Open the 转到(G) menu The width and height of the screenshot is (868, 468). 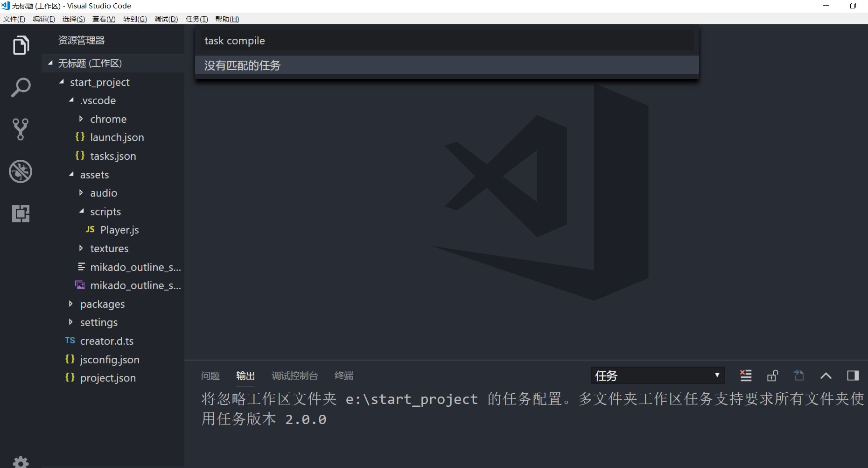135,19
